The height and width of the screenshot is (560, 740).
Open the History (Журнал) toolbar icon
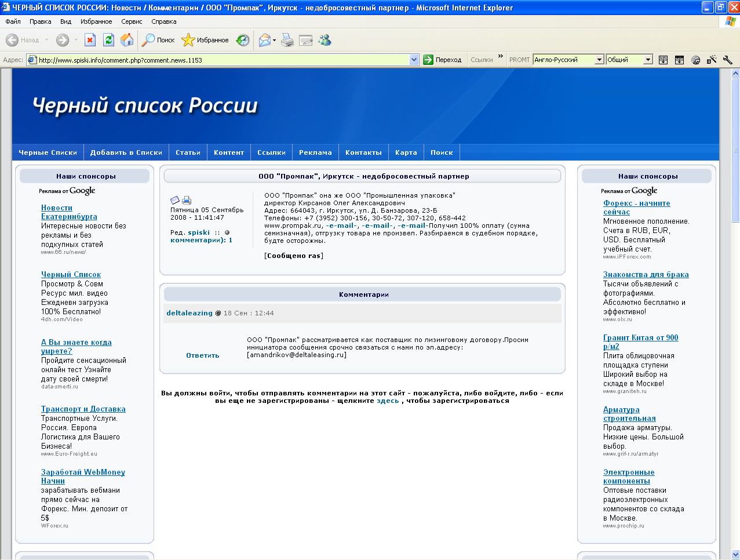[x=243, y=40]
